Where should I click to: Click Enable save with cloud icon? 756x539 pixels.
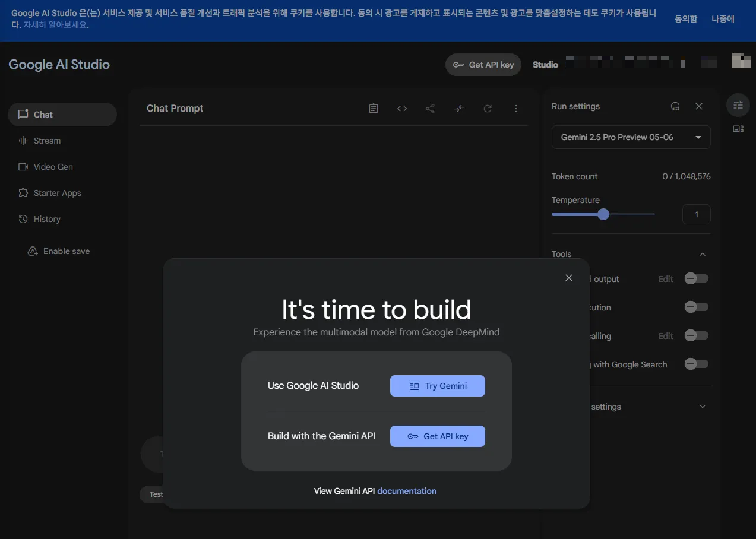59,251
